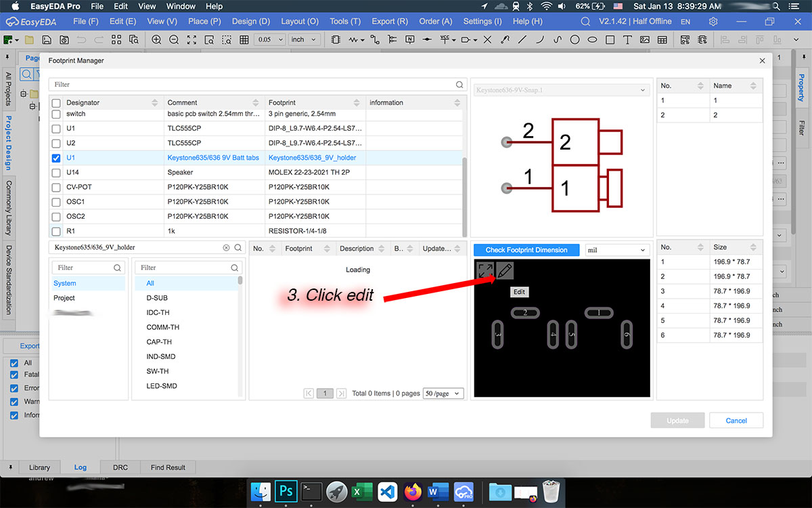Open Firefox from the Dock
Image resolution: width=812 pixels, height=508 pixels.
click(413, 490)
